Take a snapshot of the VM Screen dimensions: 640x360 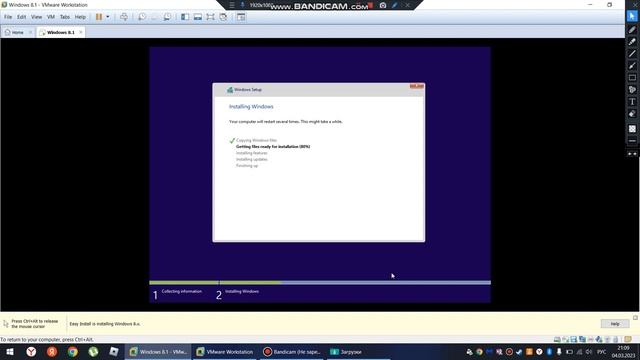pos(142,17)
